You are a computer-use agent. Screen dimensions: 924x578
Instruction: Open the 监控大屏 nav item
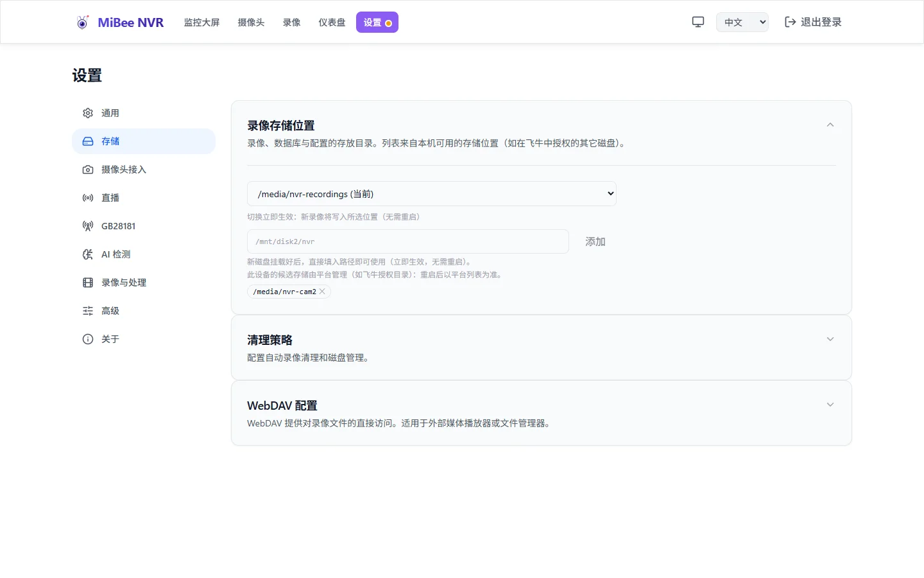201,22
